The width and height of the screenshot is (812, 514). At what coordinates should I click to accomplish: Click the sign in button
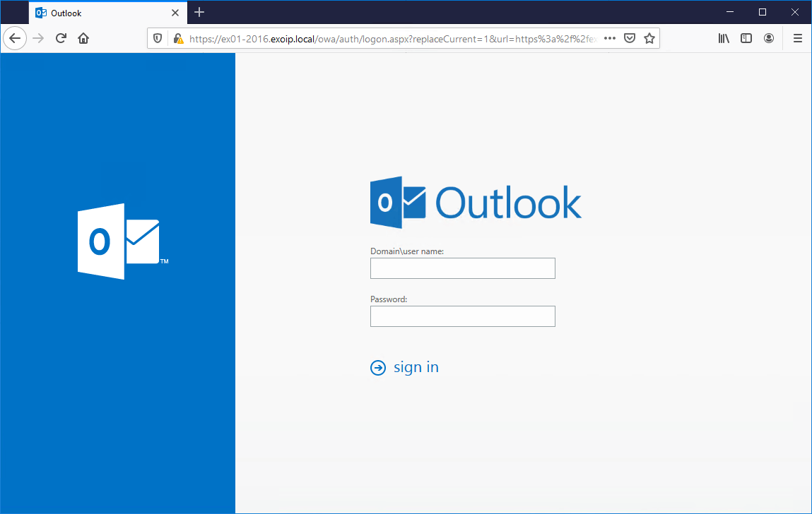[404, 367]
